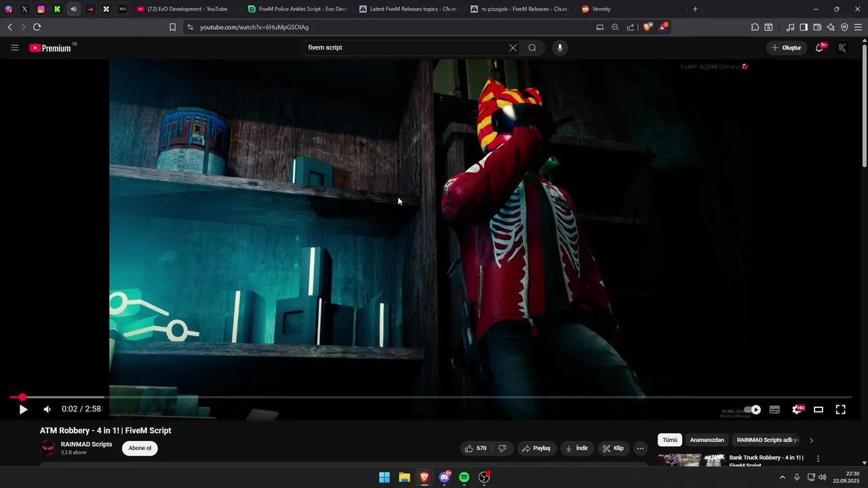Viewport: 868px width, 488px height.
Task: Switch to the Vennity tab
Action: click(631, 9)
